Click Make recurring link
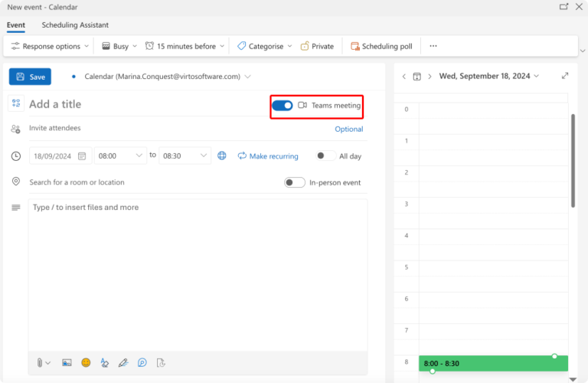 click(268, 156)
